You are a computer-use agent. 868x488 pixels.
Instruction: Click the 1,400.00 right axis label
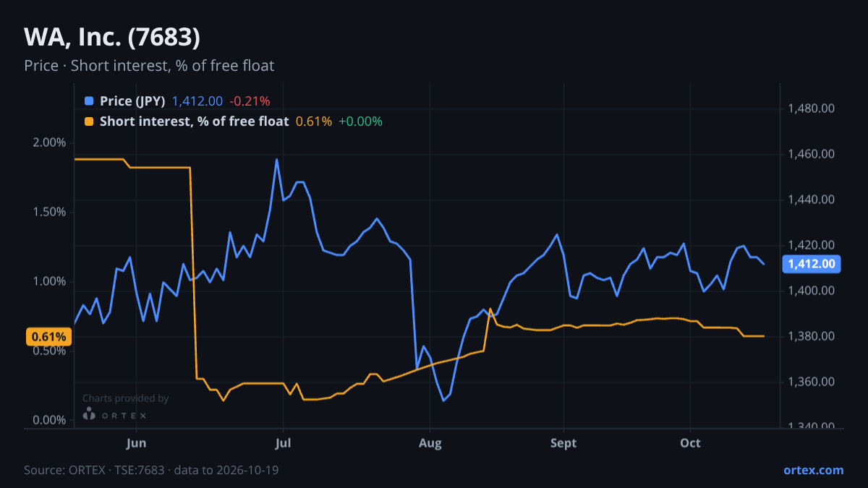(x=812, y=291)
